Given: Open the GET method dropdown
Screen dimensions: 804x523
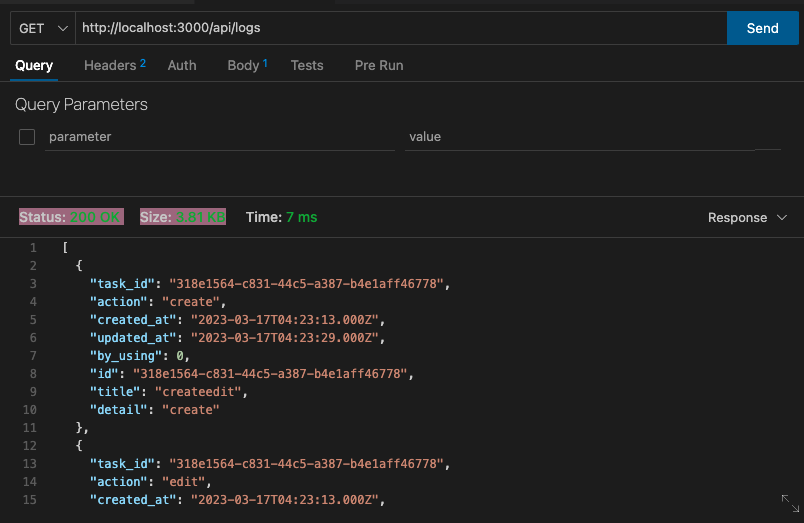Looking at the screenshot, I should (x=43, y=28).
